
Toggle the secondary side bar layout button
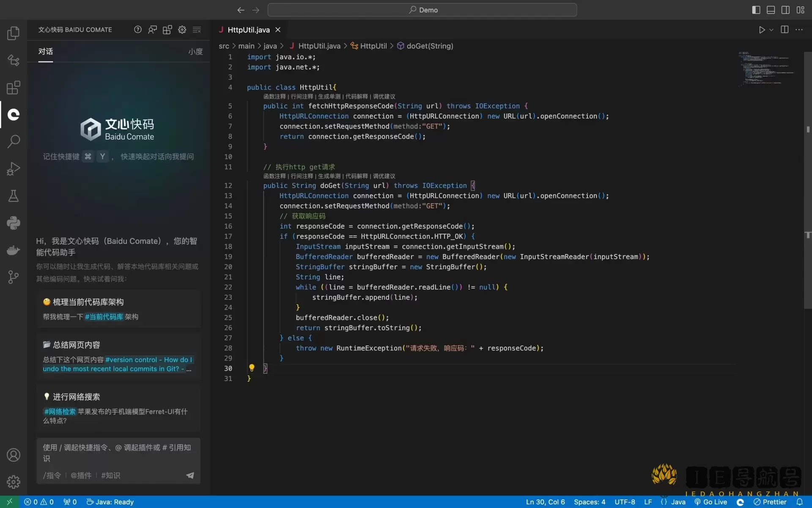point(785,10)
